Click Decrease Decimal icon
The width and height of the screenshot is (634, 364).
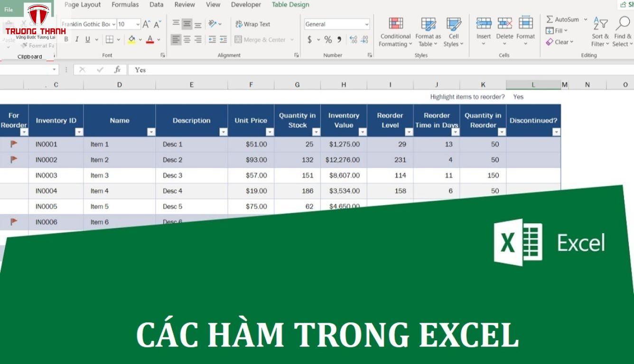pyautogui.click(x=364, y=40)
